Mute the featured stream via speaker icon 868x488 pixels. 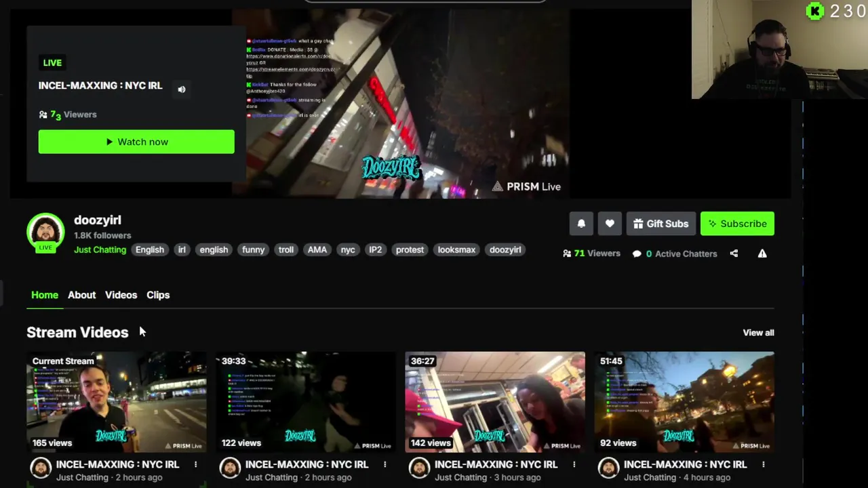pyautogui.click(x=182, y=89)
